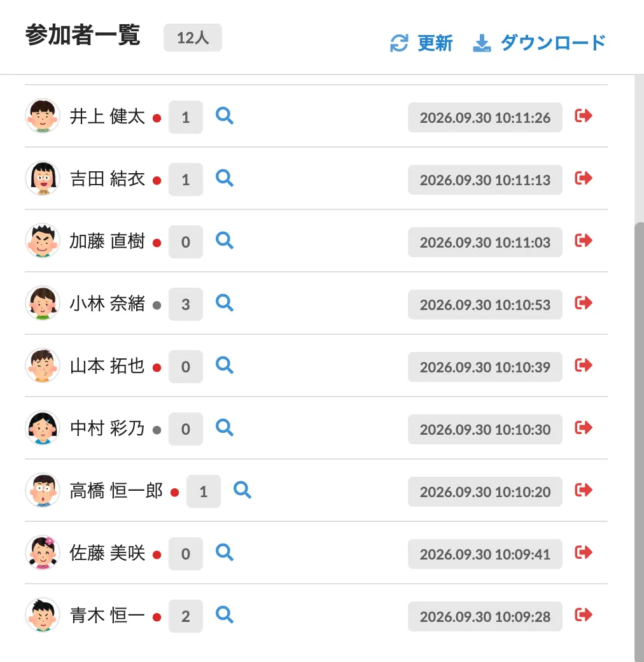Click the gray status dot beside 中村 彩乃
The height and width of the screenshot is (662, 644).
[157, 430]
